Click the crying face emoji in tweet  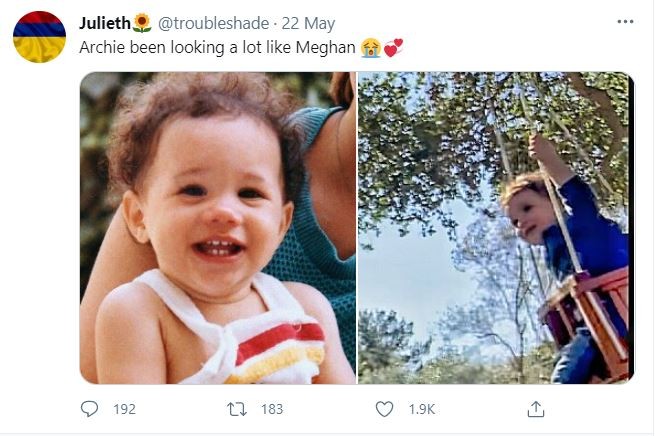[x=372, y=46]
